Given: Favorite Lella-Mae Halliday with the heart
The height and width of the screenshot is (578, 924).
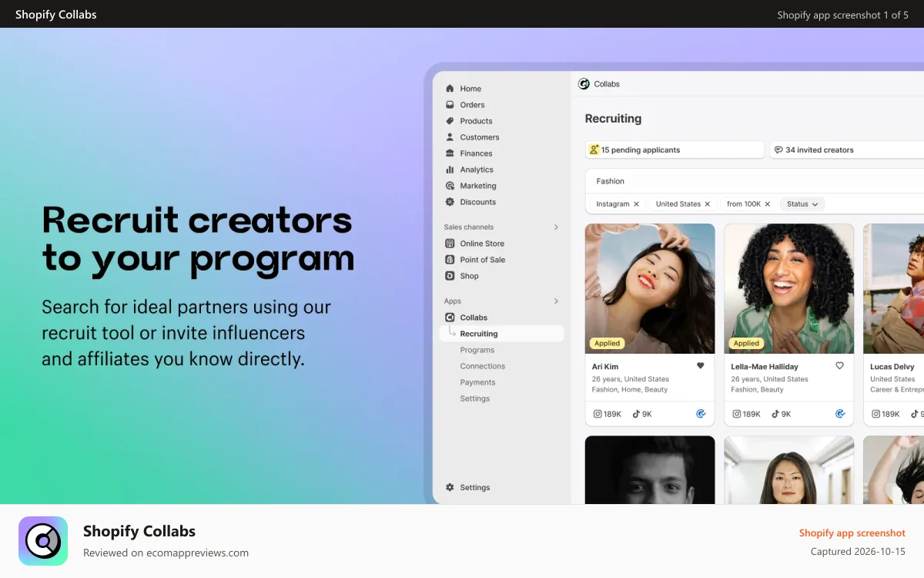Looking at the screenshot, I should (x=840, y=366).
